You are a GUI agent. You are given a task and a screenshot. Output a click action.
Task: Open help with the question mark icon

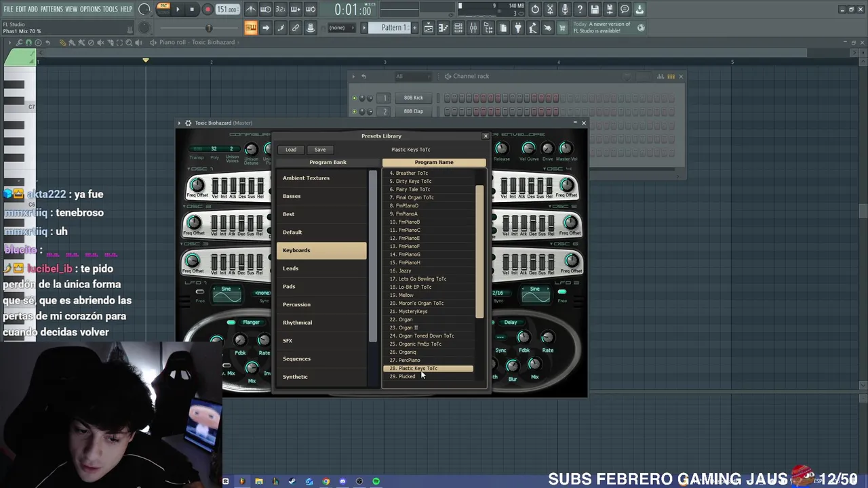[580, 9]
